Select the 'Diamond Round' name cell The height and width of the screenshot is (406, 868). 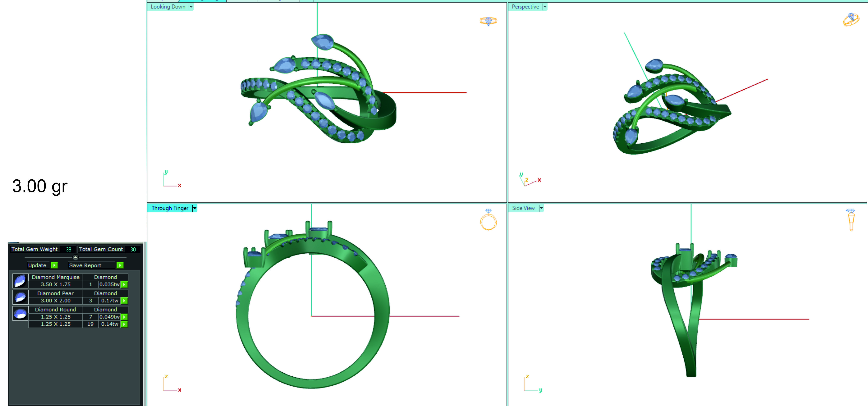pyautogui.click(x=56, y=309)
